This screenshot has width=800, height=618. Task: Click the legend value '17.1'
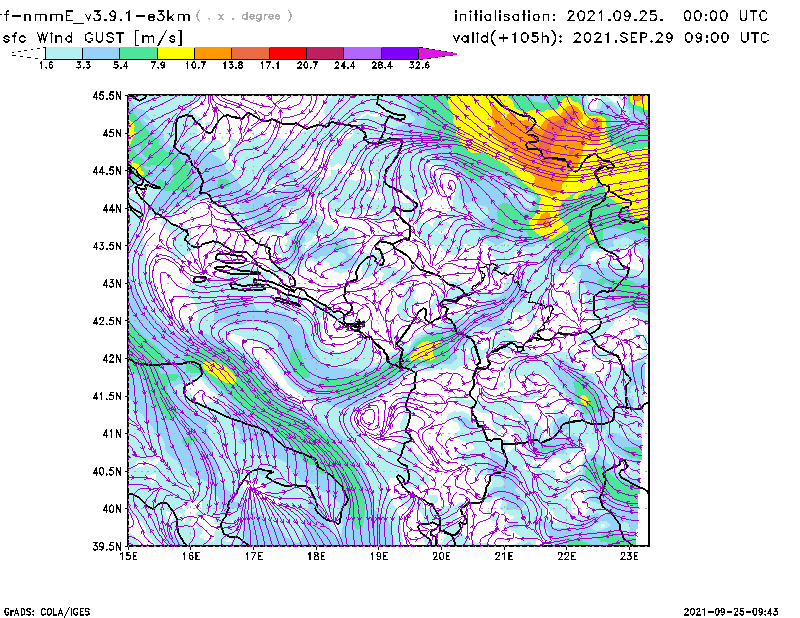(x=270, y=65)
